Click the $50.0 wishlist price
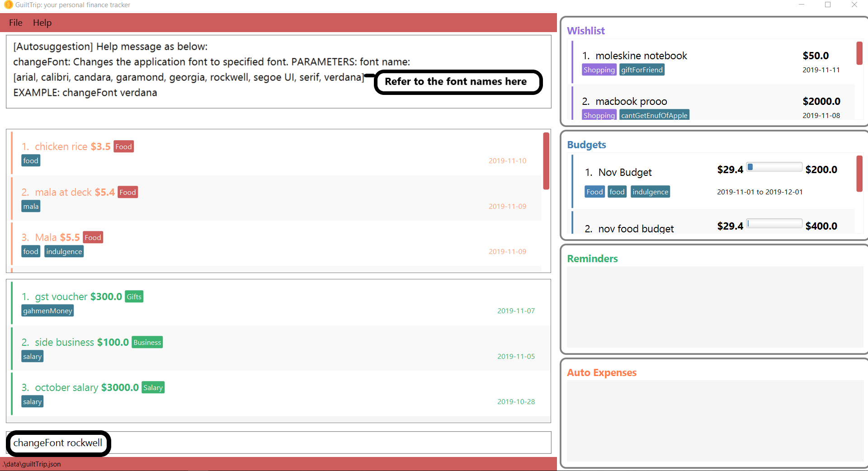 (x=816, y=56)
